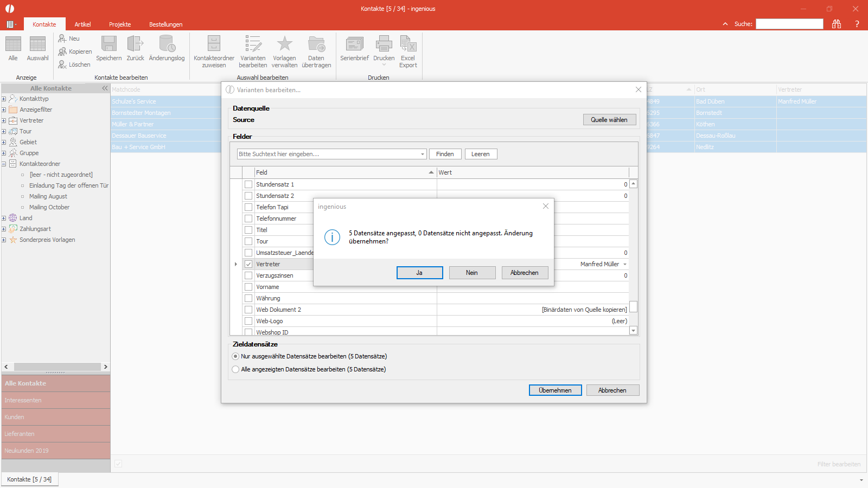The image size is (868, 488).
Task: Collapse the ribbon using the up chevron
Action: pos(725,24)
